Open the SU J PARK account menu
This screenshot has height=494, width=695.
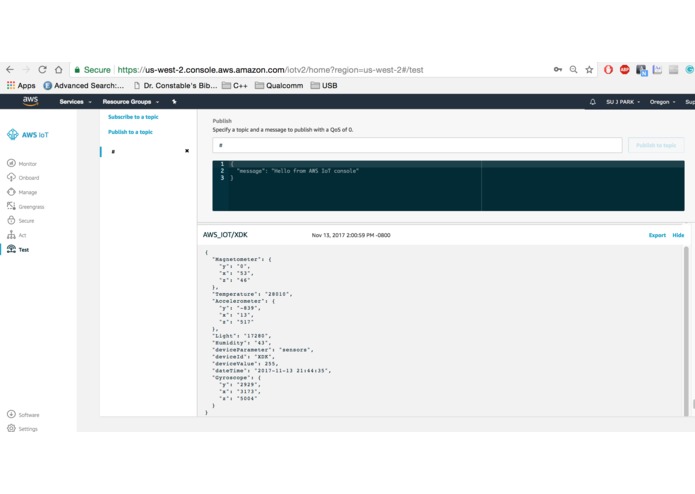pos(623,101)
